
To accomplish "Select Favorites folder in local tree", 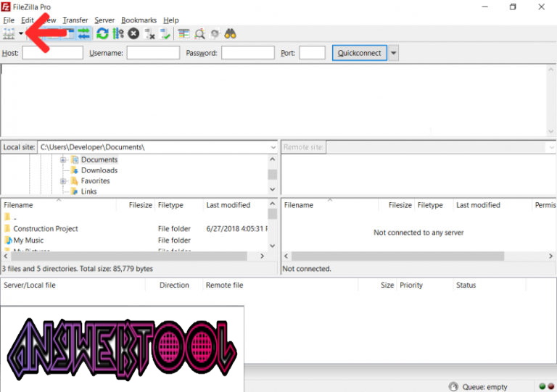I will tap(95, 181).
